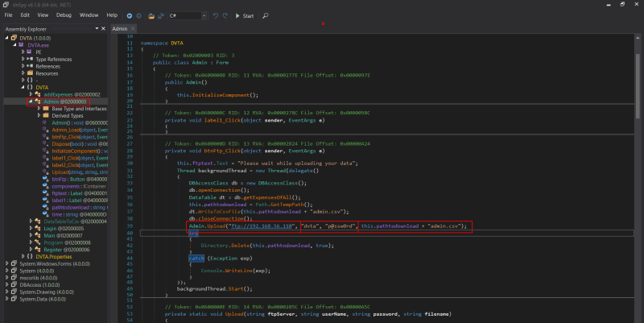This screenshot has height=323, width=644.
Task: Expand the Type References node
Action: (23, 59)
